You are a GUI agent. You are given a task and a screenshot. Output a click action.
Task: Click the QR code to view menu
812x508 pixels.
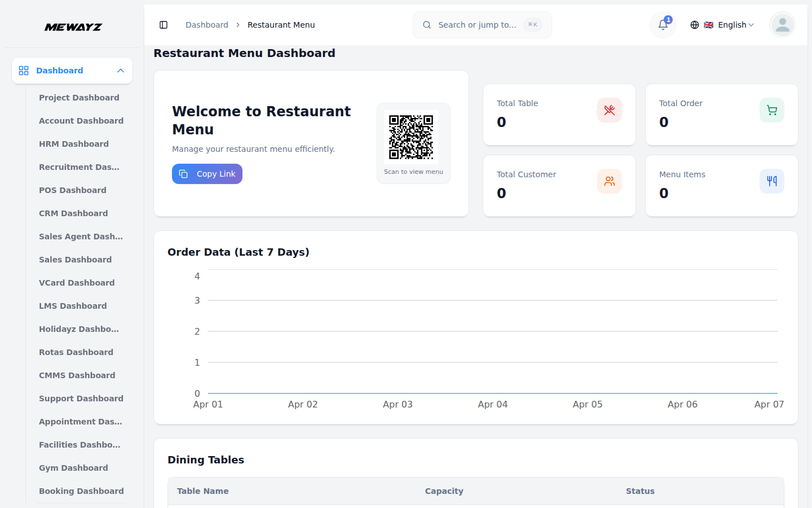[413, 136]
